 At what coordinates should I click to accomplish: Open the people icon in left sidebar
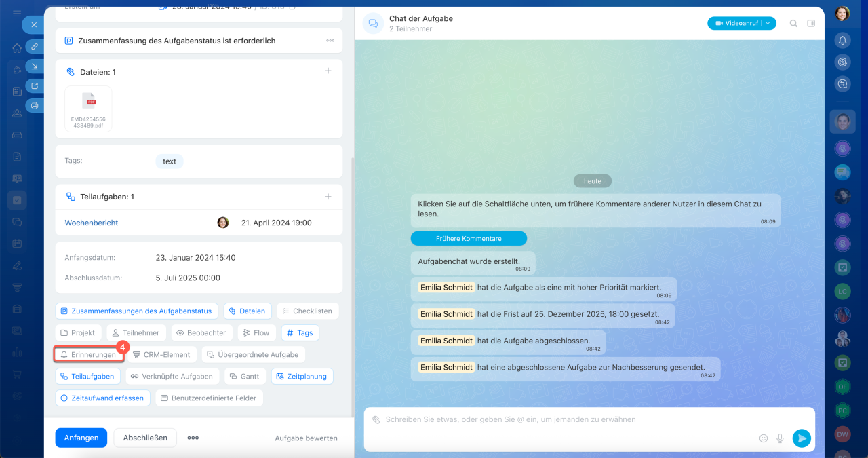[x=17, y=113]
